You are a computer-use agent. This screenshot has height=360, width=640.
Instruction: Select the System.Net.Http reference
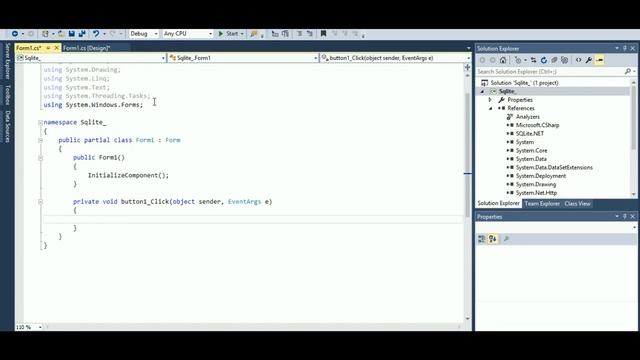[x=536, y=193]
